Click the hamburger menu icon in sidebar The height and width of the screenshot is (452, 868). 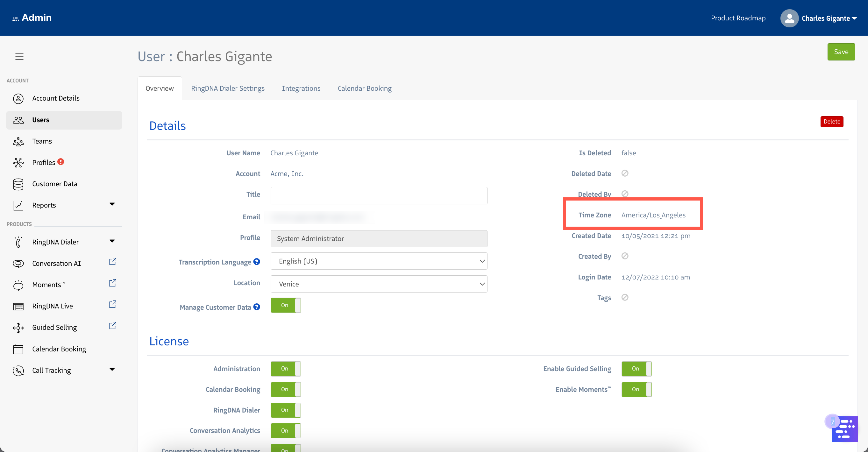pos(19,56)
